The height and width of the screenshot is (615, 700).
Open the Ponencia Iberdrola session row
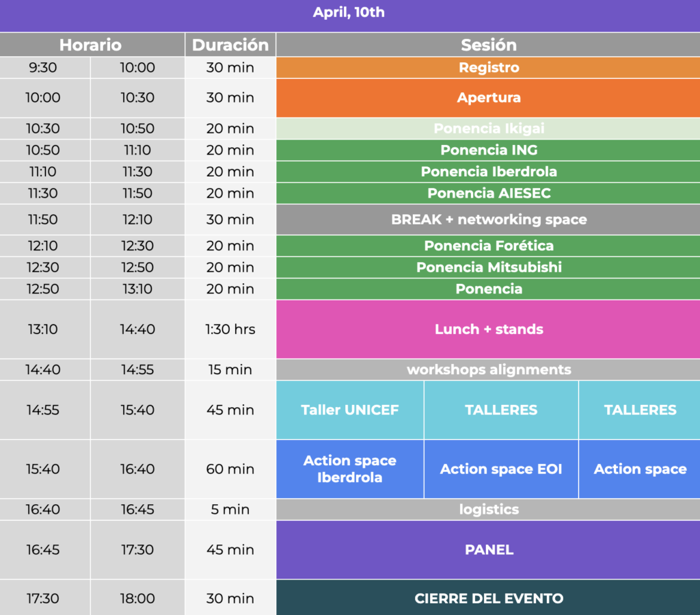coord(488,172)
